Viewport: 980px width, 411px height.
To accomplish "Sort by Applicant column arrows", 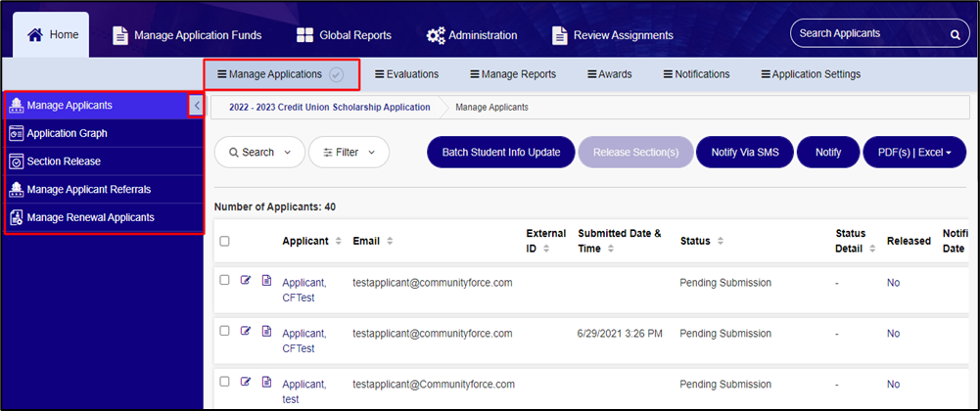I will click(x=339, y=241).
